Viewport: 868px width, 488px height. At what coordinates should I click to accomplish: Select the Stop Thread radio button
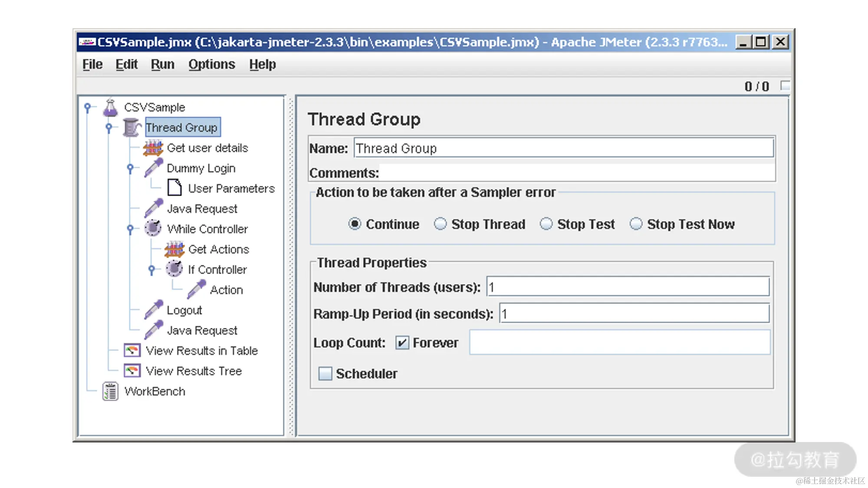tap(440, 224)
